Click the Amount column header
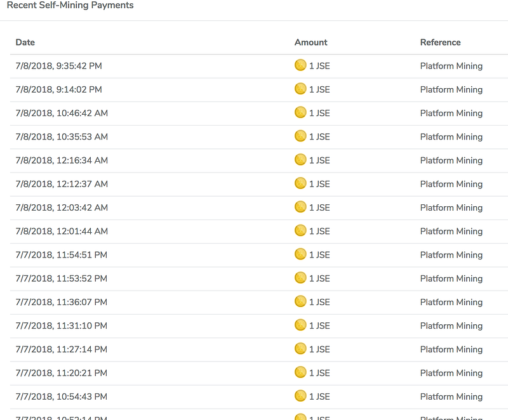 tap(311, 43)
